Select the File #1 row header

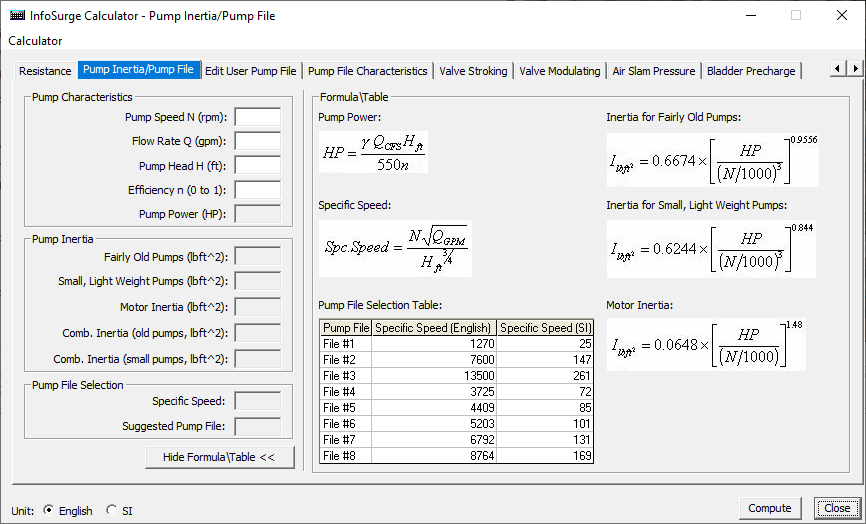pos(346,344)
